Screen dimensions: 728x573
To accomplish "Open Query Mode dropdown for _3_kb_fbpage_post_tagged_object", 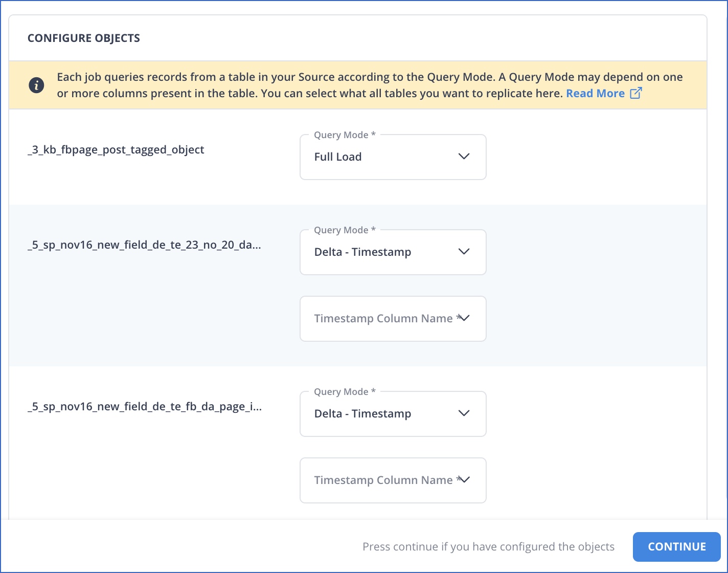I will click(393, 157).
